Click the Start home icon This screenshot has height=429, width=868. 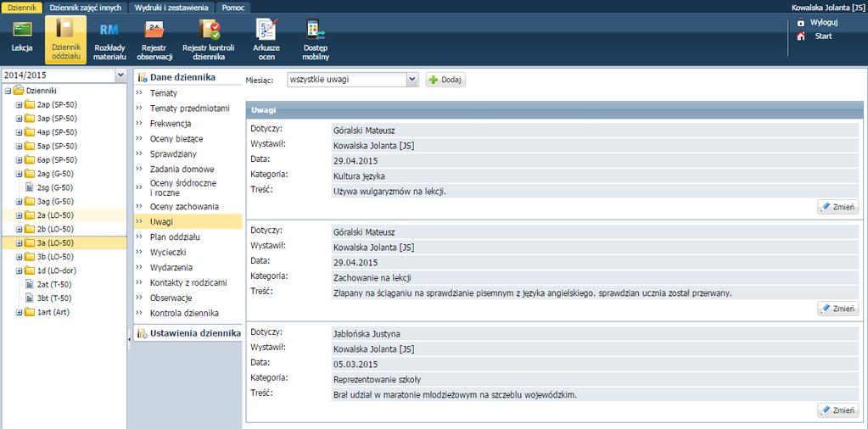coord(800,36)
